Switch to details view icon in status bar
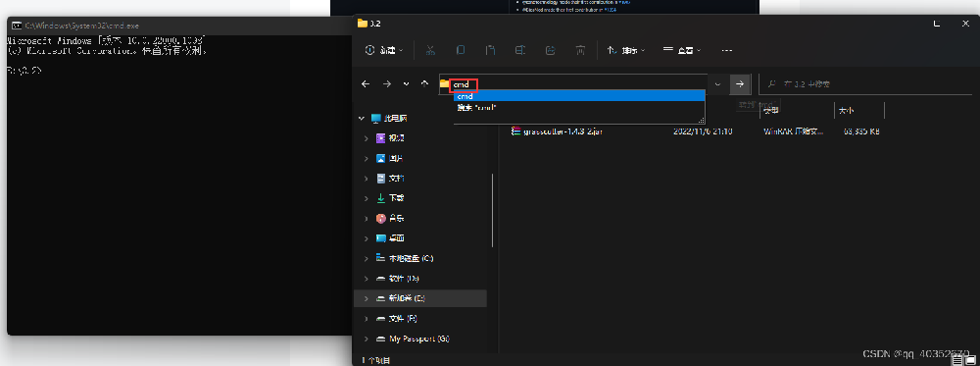980x366 pixels. (956, 359)
